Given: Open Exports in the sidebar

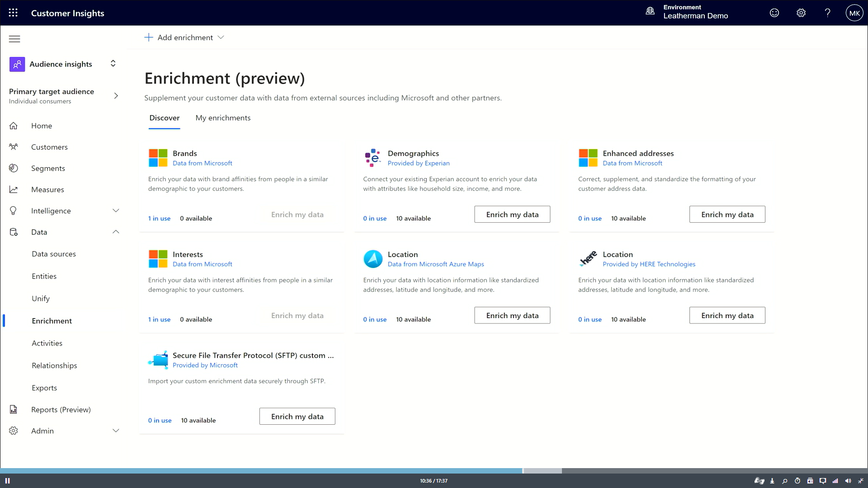Looking at the screenshot, I should click(44, 388).
